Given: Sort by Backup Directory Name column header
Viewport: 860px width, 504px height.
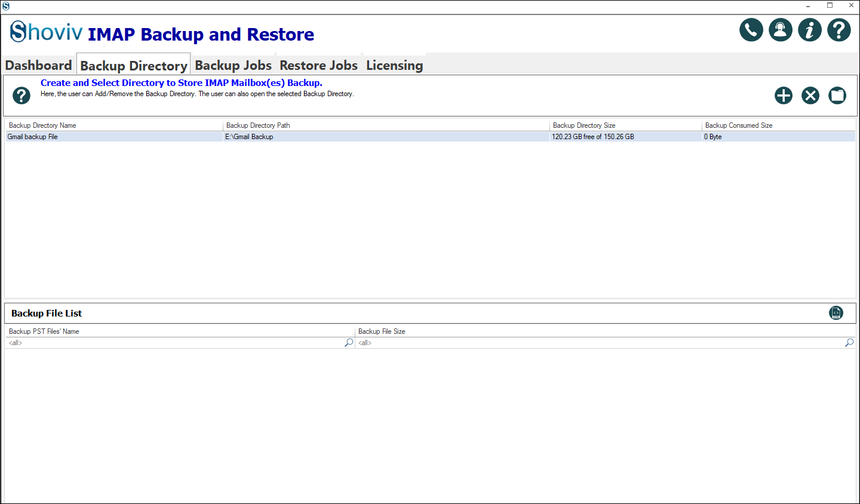Looking at the screenshot, I should coord(114,125).
